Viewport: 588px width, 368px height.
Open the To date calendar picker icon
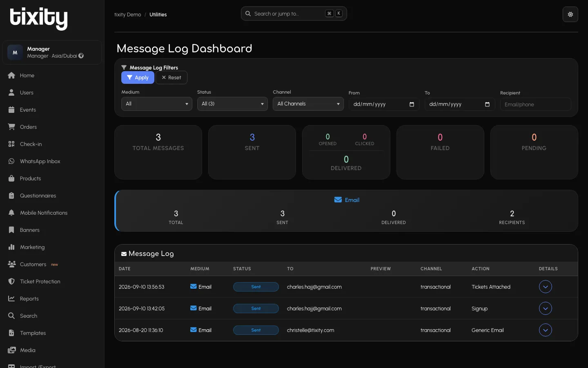click(x=487, y=104)
